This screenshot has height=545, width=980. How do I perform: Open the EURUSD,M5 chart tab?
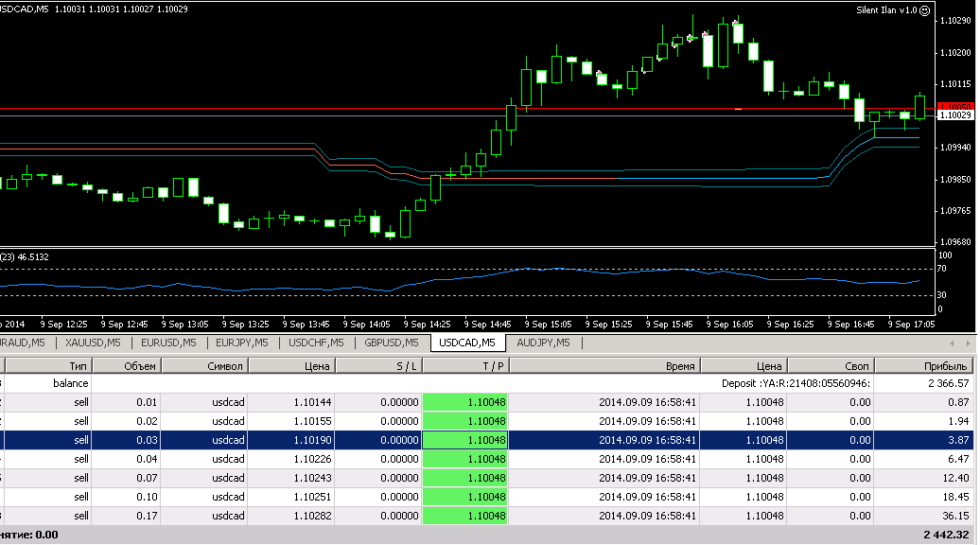168,343
